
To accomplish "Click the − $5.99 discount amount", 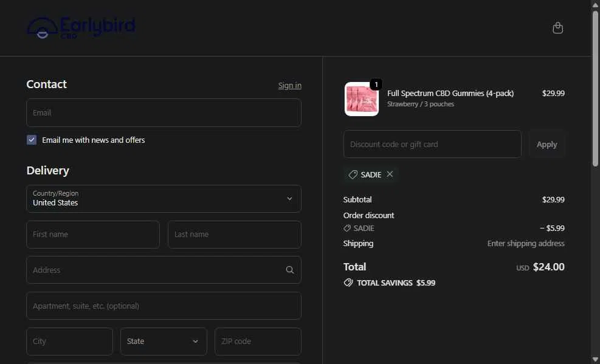I will coord(552,228).
